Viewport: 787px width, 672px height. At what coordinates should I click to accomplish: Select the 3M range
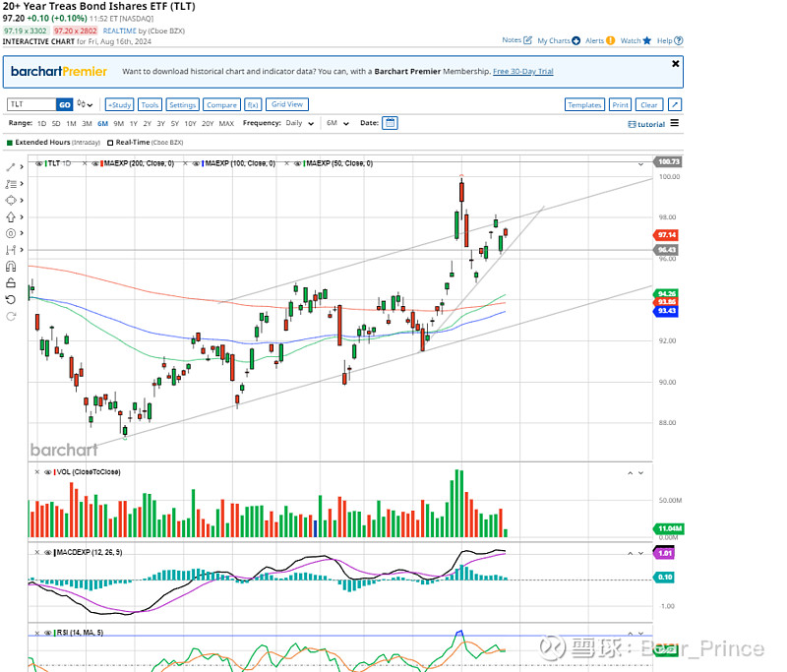click(87, 123)
